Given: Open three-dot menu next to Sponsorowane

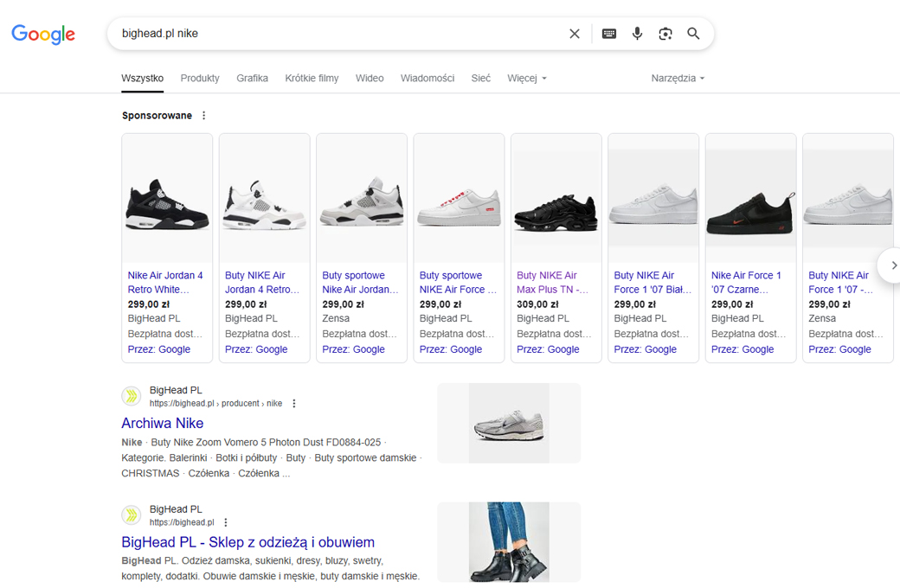Looking at the screenshot, I should tap(203, 115).
